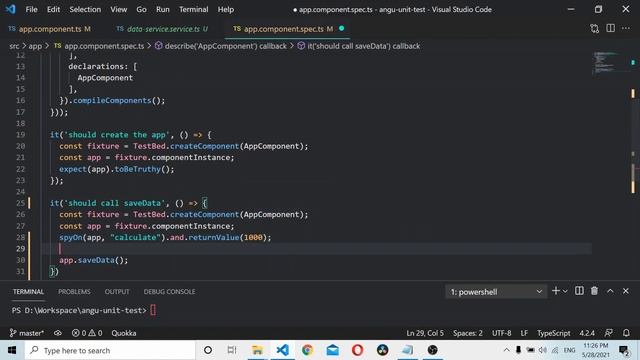Click TypeScript version 4.2.4
Screen dimensions: 640x360
point(587,333)
